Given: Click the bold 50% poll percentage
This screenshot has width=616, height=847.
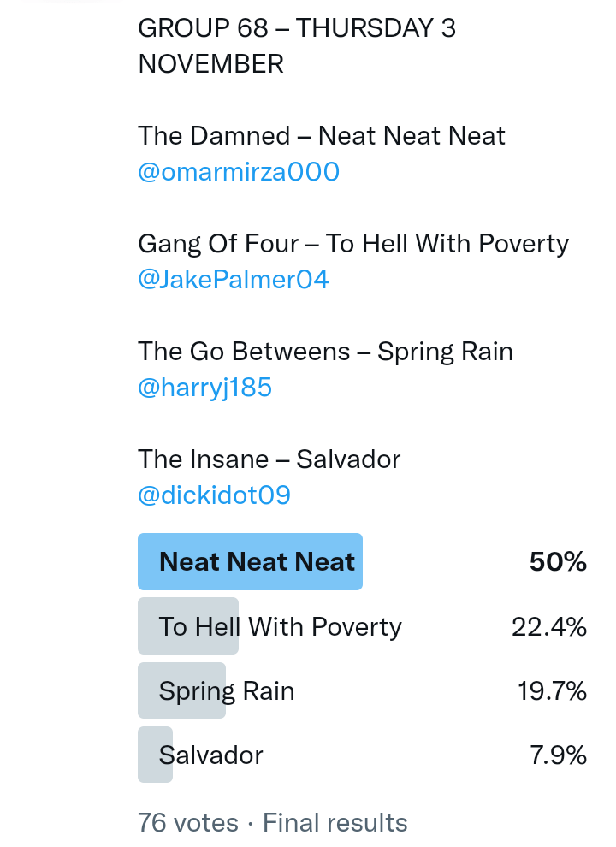Looking at the screenshot, I should (x=558, y=562).
